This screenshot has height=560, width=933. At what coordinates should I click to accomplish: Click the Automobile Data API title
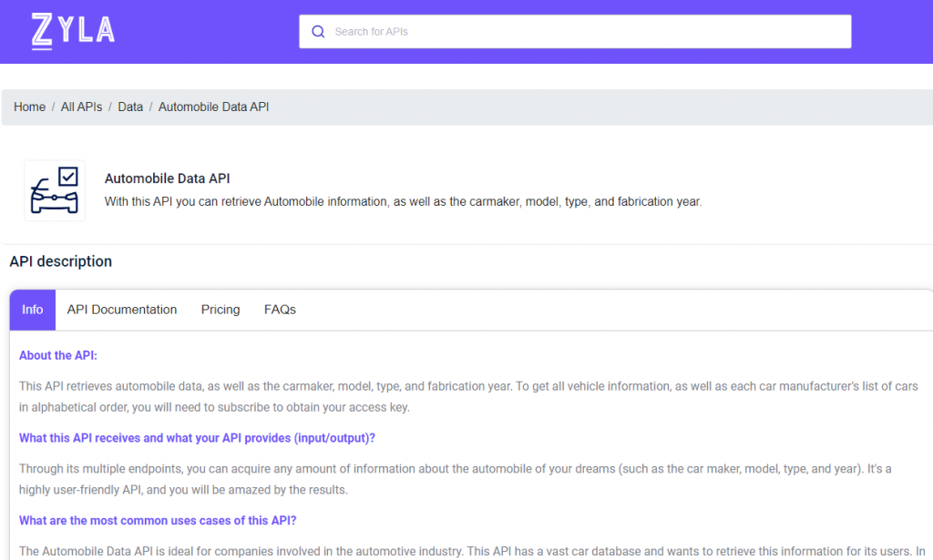tap(168, 178)
